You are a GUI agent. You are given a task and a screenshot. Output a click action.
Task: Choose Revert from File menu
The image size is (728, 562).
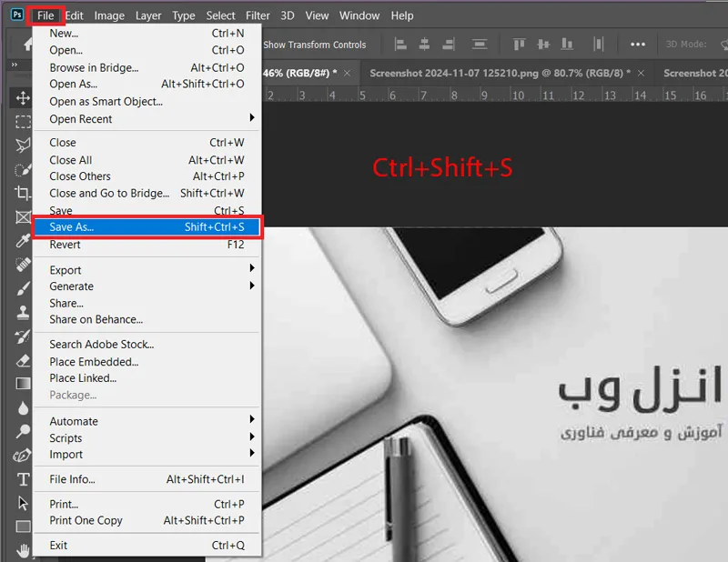147,245
